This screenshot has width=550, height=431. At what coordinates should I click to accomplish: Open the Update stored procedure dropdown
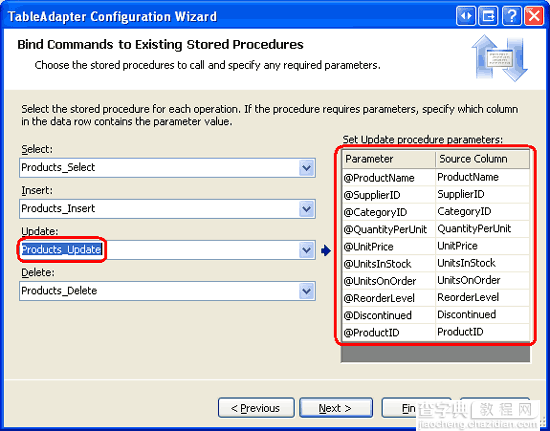tap(307, 250)
